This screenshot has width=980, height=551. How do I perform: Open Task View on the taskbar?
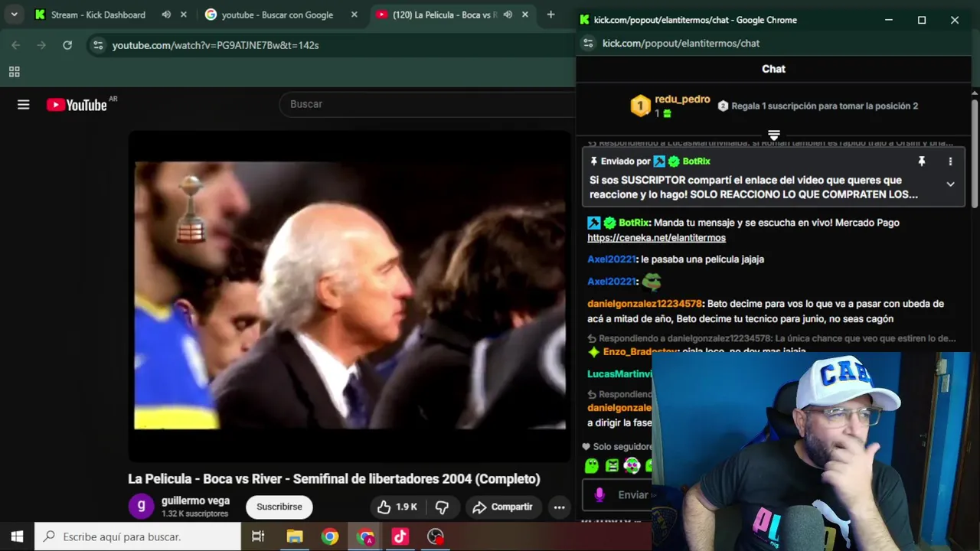[x=258, y=536]
